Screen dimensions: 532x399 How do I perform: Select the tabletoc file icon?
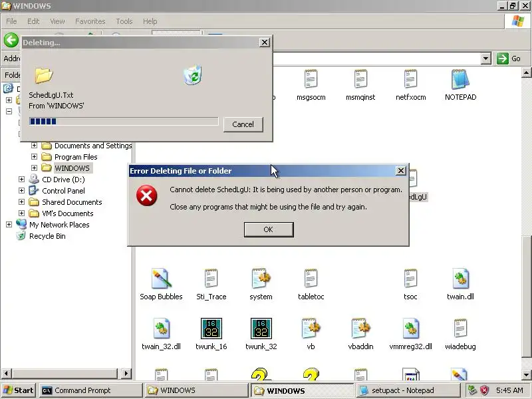311,279
